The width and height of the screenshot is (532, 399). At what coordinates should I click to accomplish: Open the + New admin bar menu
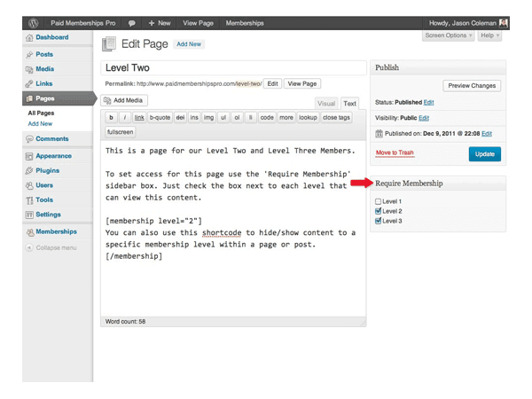[160, 22]
